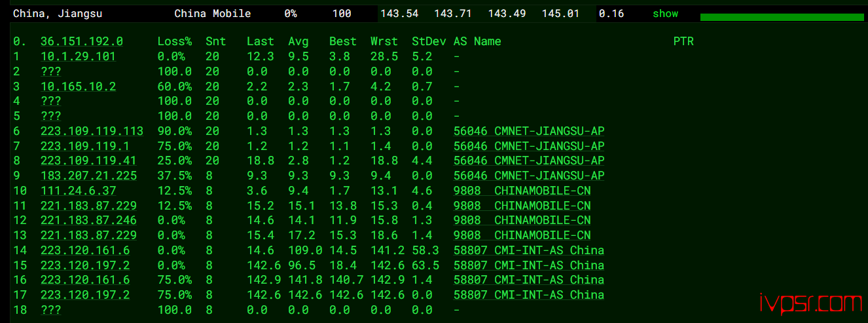Screen dimensions: 868x323
Task: Click the green progress bar beside show
Action: [782, 17]
